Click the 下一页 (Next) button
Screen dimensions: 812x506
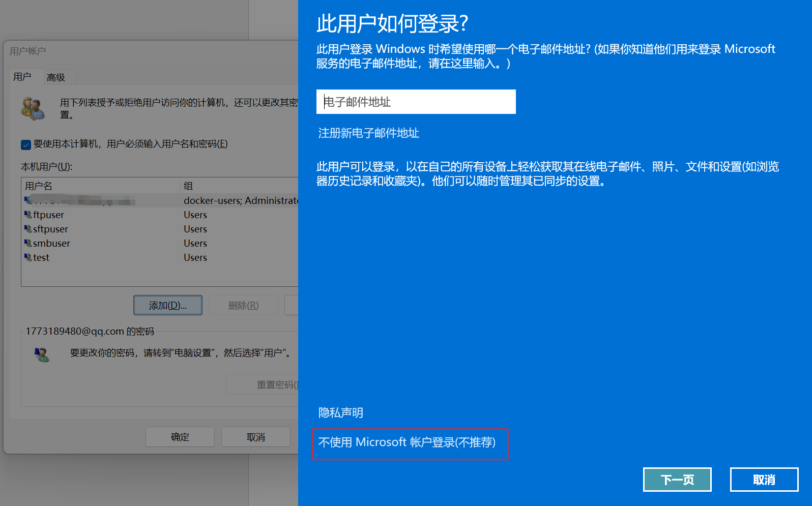pyautogui.click(x=677, y=480)
